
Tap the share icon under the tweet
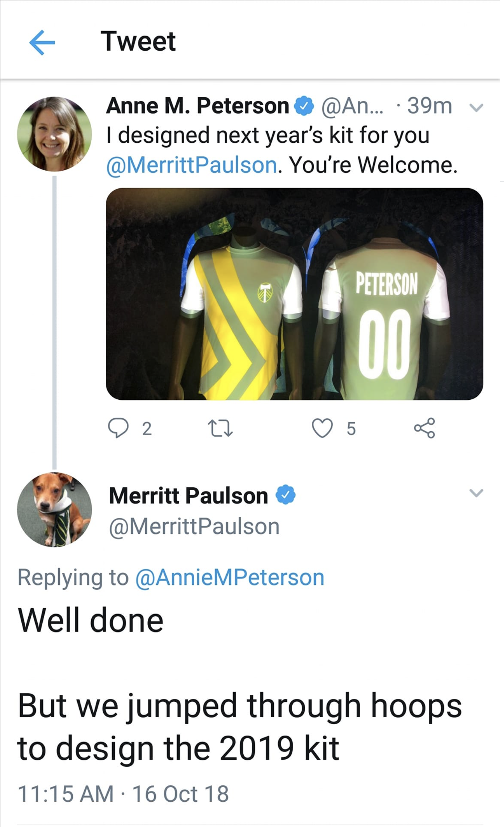tap(424, 428)
